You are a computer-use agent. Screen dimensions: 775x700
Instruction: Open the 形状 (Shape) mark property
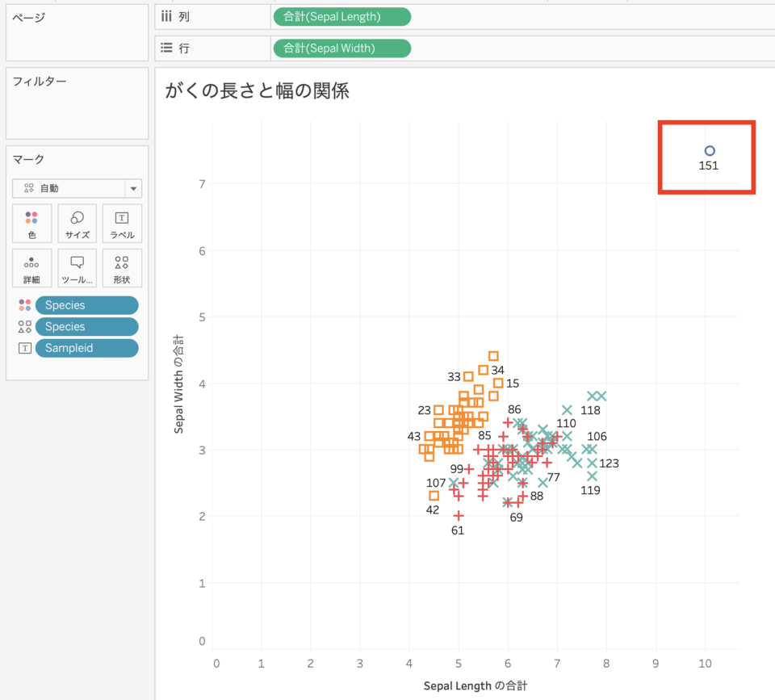point(122,268)
